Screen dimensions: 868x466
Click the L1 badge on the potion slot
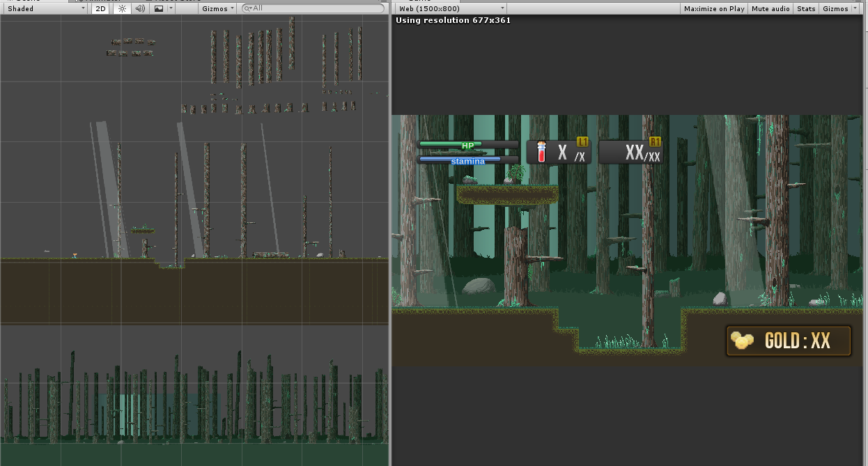pyautogui.click(x=584, y=141)
